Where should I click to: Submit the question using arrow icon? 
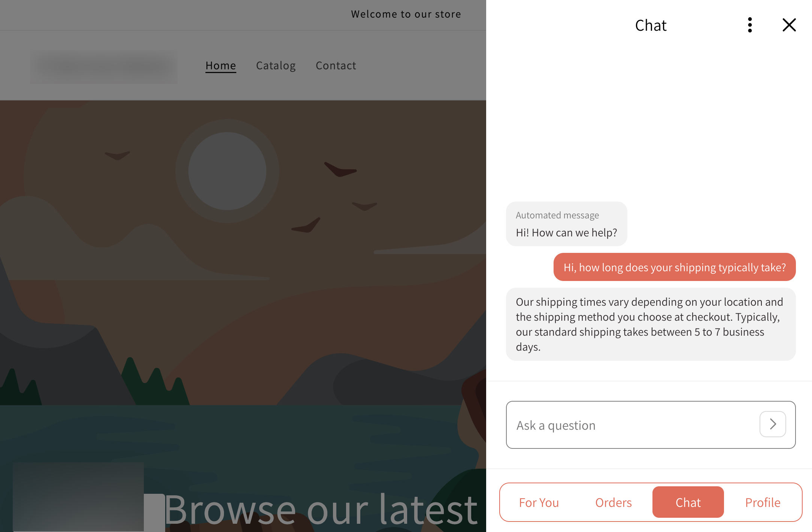(773, 423)
